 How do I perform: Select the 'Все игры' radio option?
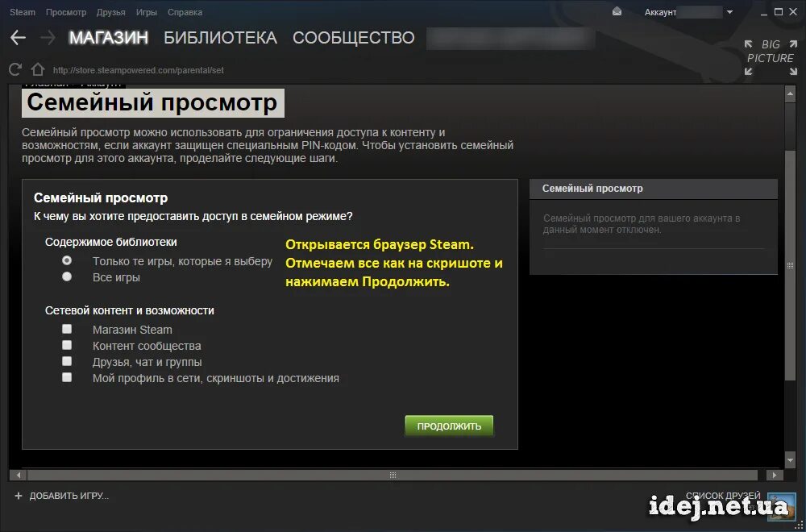pos(67,277)
